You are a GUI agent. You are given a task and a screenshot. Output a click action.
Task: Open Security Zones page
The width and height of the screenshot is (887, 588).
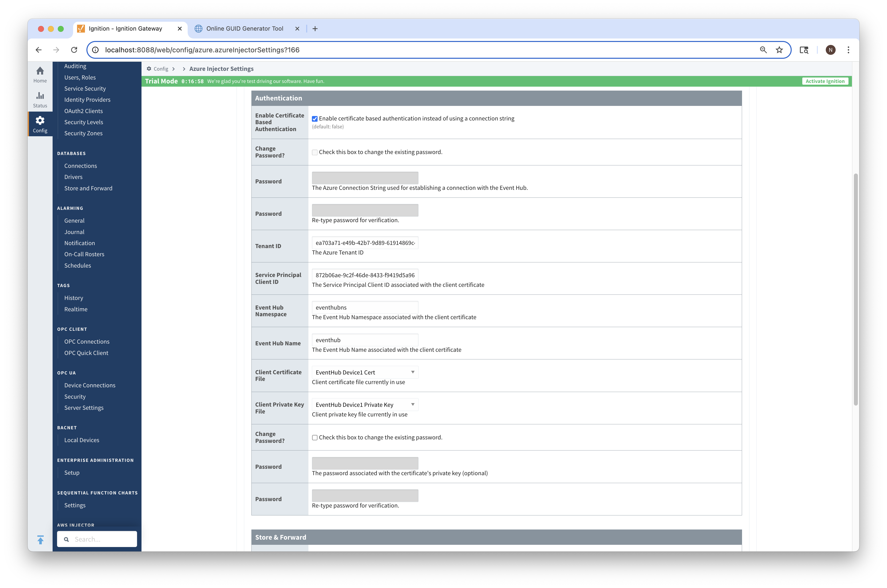[x=83, y=133]
